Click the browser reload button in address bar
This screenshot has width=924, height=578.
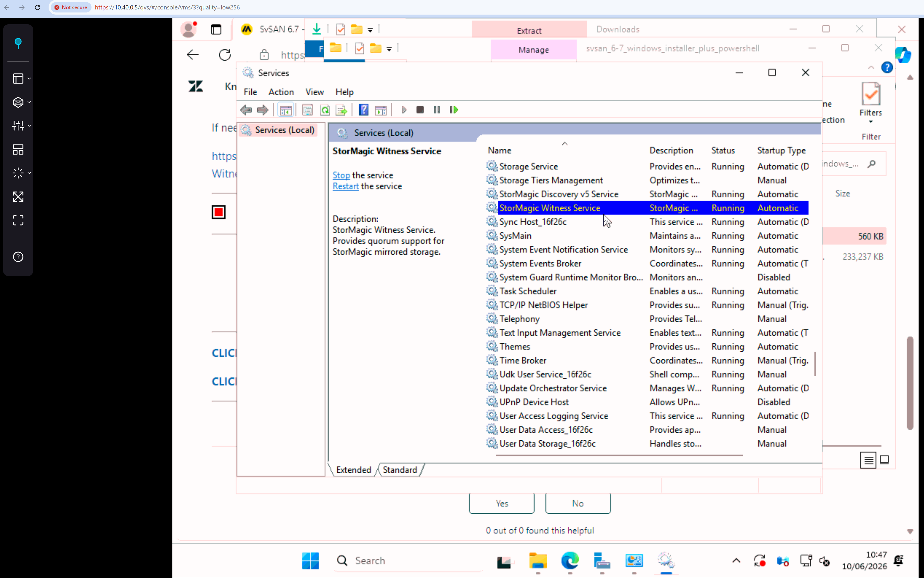coord(37,7)
